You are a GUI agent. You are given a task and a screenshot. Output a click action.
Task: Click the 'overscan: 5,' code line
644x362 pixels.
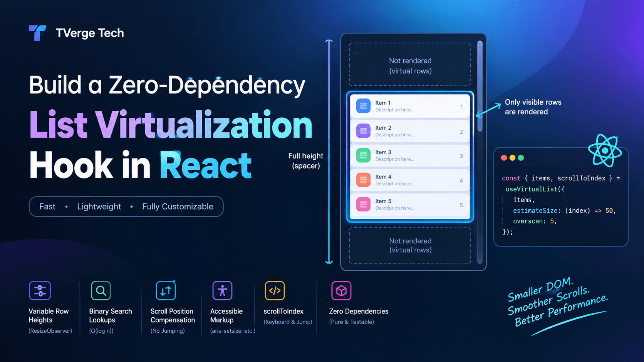click(x=535, y=221)
